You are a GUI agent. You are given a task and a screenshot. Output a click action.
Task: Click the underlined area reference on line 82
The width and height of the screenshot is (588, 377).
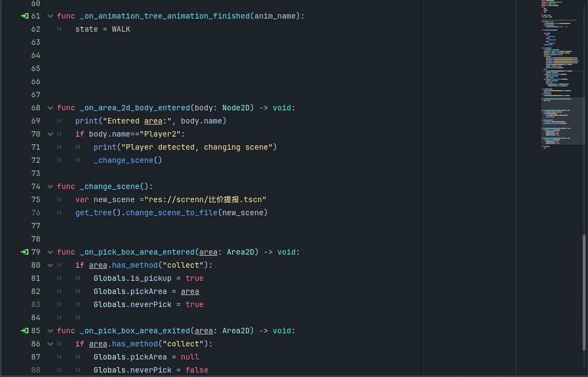click(190, 291)
